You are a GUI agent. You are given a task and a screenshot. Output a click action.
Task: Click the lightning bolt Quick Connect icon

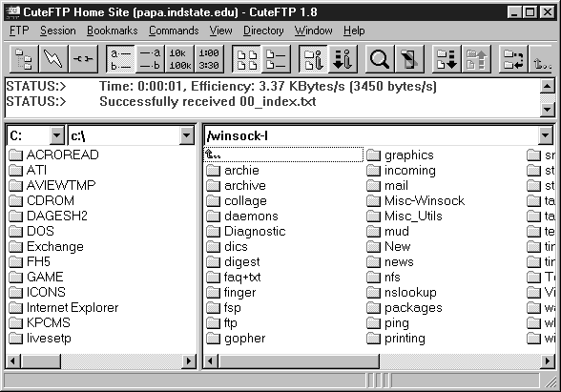(x=53, y=59)
